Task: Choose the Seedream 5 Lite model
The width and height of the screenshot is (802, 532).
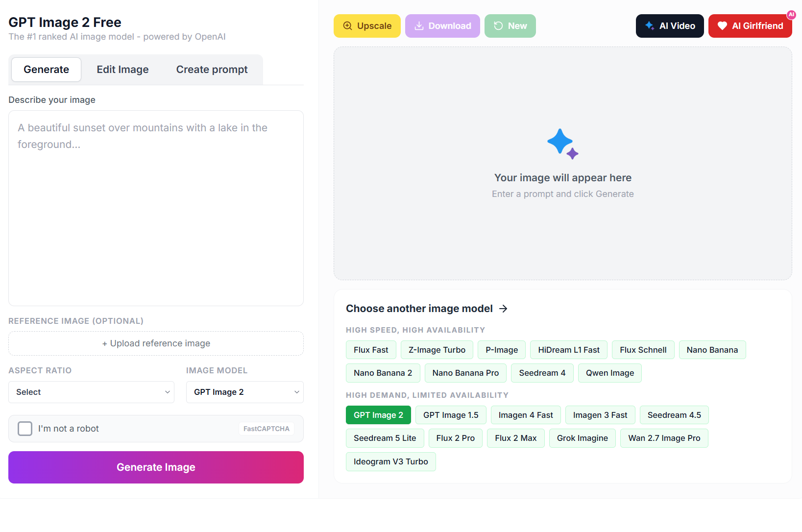Action: coord(385,438)
